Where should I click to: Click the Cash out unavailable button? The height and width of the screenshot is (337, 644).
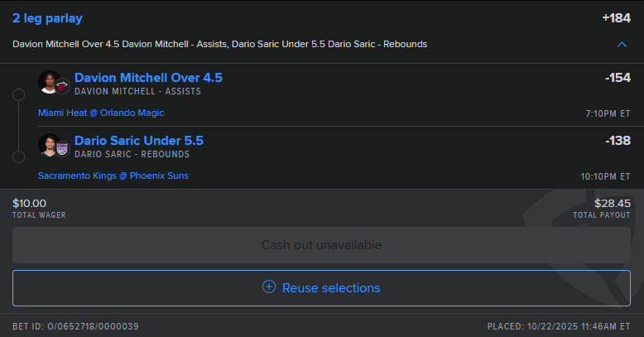[x=321, y=245]
